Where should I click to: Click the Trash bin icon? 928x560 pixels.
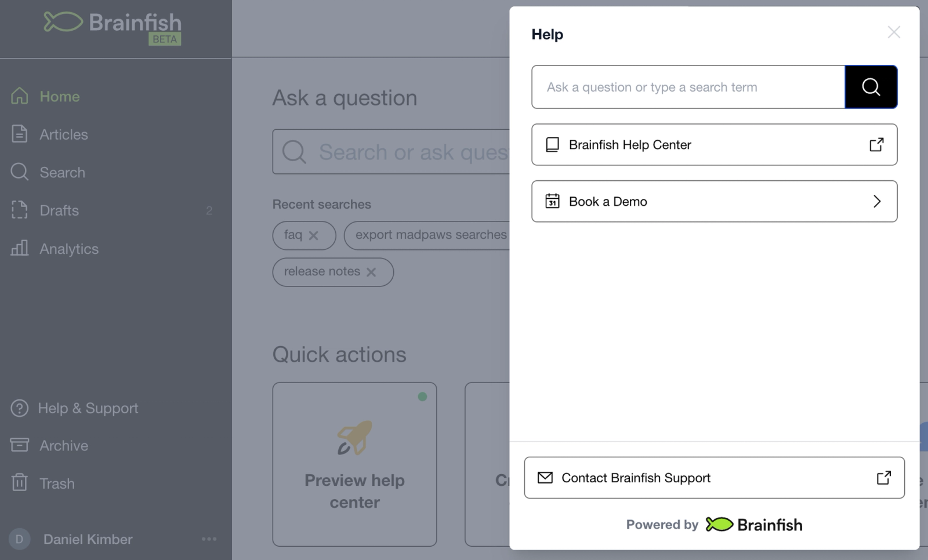pyautogui.click(x=20, y=482)
